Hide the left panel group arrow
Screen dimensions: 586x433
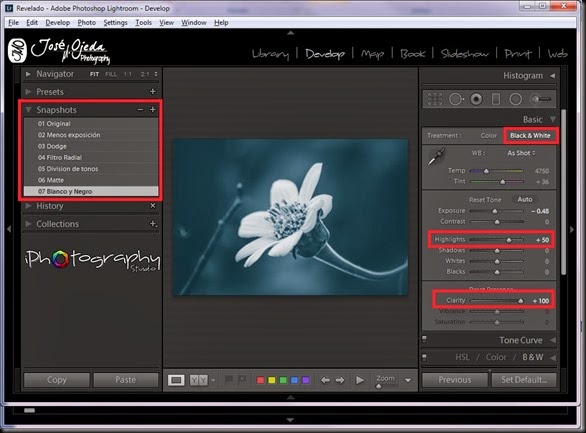coord(9,229)
